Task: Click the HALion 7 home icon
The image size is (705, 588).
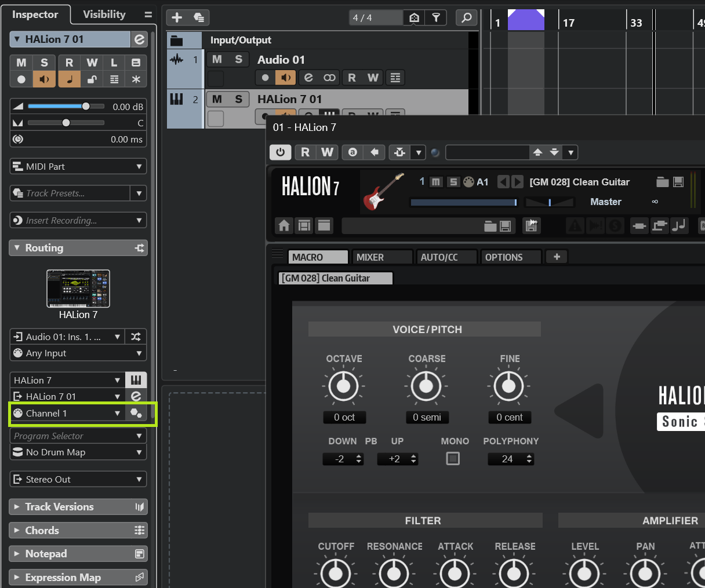Action: (x=284, y=225)
